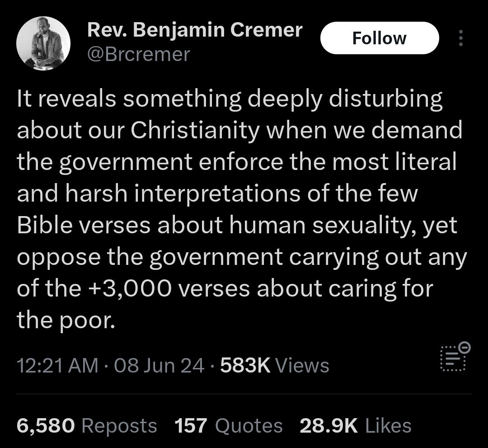Click the 08 Jun 24 date
Viewport: 488px width, 448px height.
(159, 366)
